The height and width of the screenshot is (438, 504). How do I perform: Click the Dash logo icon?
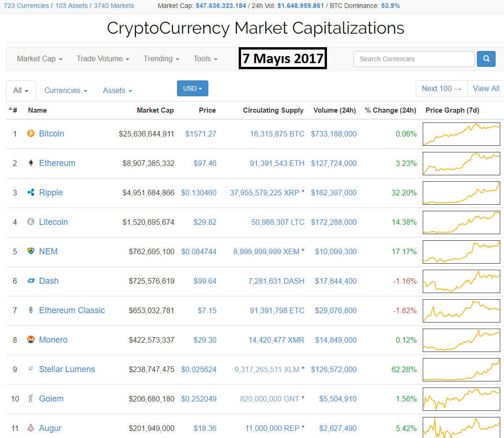point(31,281)
